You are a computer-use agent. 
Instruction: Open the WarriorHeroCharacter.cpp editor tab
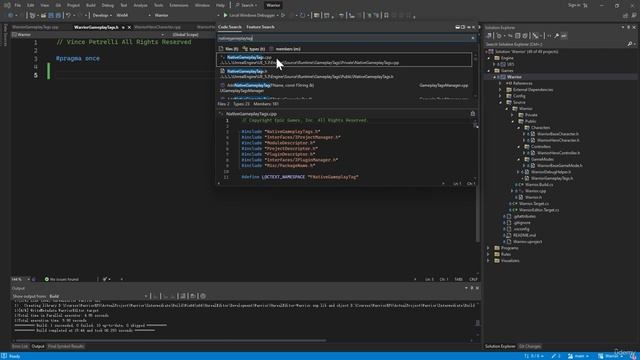[x=158, y=27]
